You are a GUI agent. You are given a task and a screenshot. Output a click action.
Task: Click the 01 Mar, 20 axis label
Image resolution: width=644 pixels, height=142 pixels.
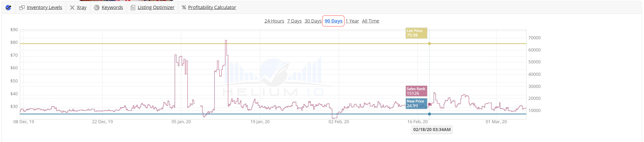coord(496,122)
